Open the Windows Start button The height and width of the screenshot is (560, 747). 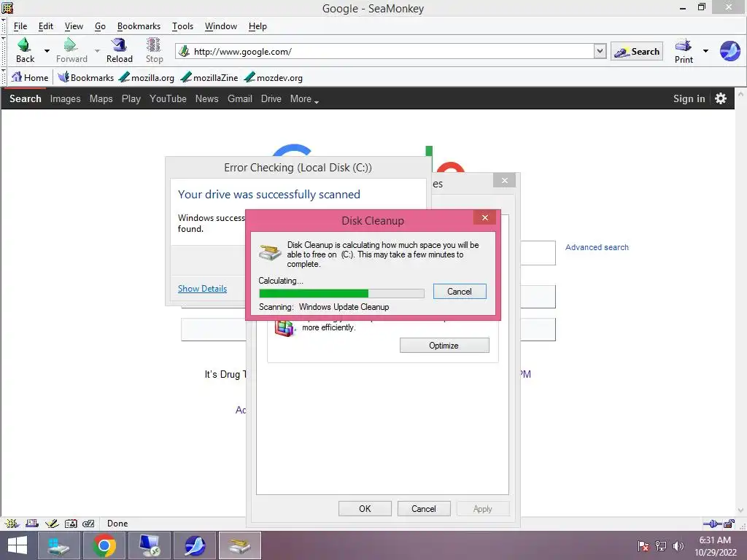coord(18,545)
